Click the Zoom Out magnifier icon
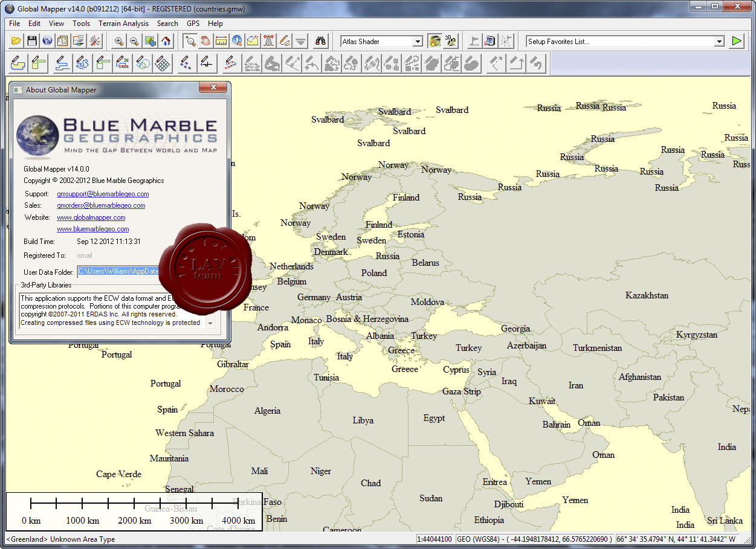 coord(135,42)
